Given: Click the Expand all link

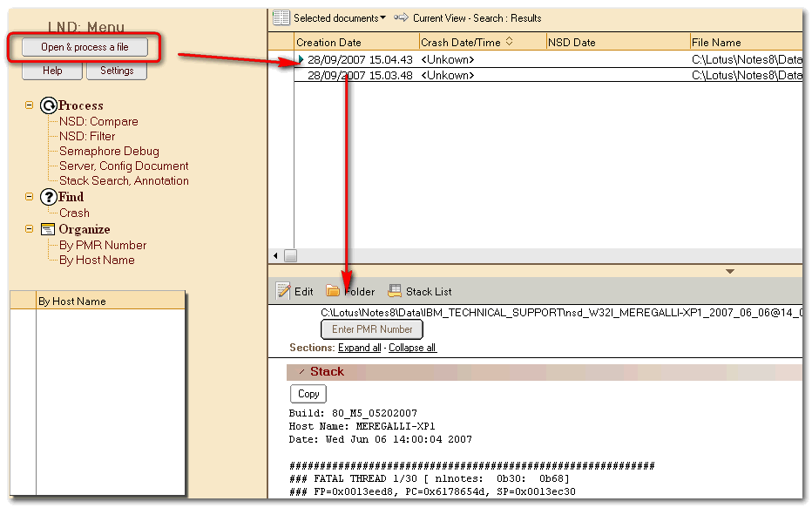Looking at the screenshot, I should coord(360,348).
